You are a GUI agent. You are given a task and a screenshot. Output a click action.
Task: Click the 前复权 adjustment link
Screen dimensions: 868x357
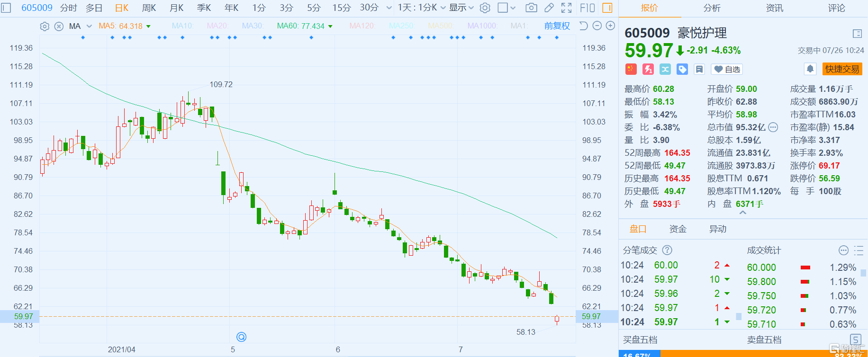pyautogui.click(x=557, y=26)
